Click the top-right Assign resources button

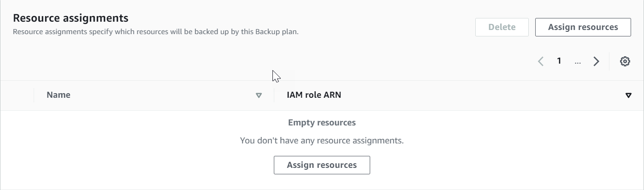(583, 27)
